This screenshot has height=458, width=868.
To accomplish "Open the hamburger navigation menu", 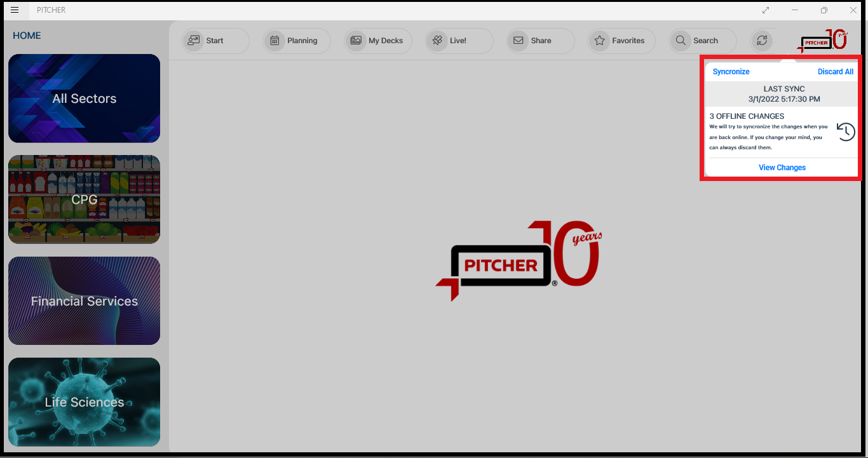I will (14, 10).
